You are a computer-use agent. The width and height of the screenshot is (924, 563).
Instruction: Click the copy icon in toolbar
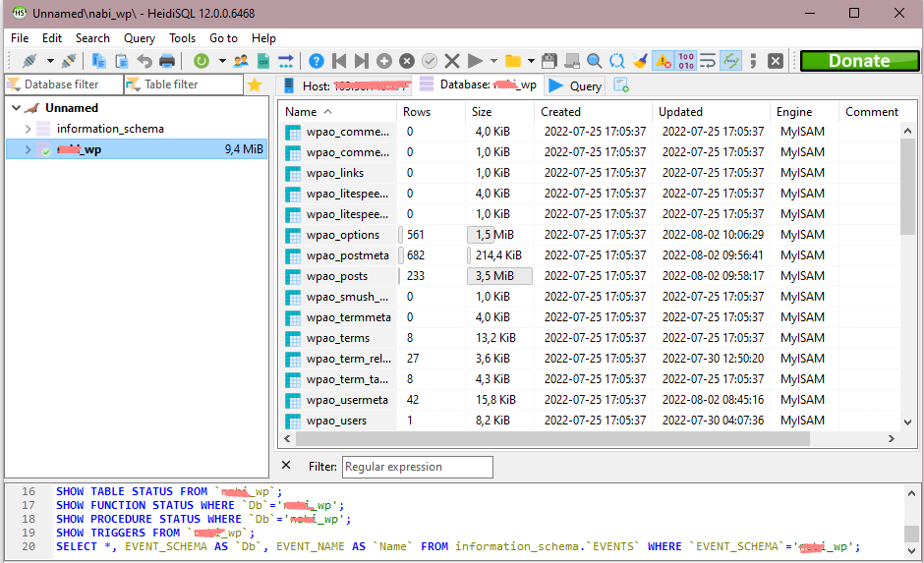pyautogui.click(x=98, y=61)
